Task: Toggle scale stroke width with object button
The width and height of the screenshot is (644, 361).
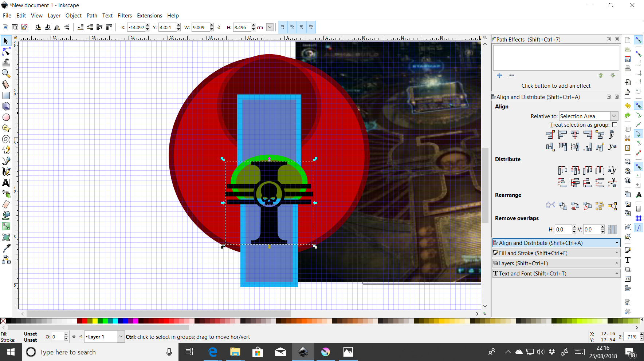Action: coord(282,27)
